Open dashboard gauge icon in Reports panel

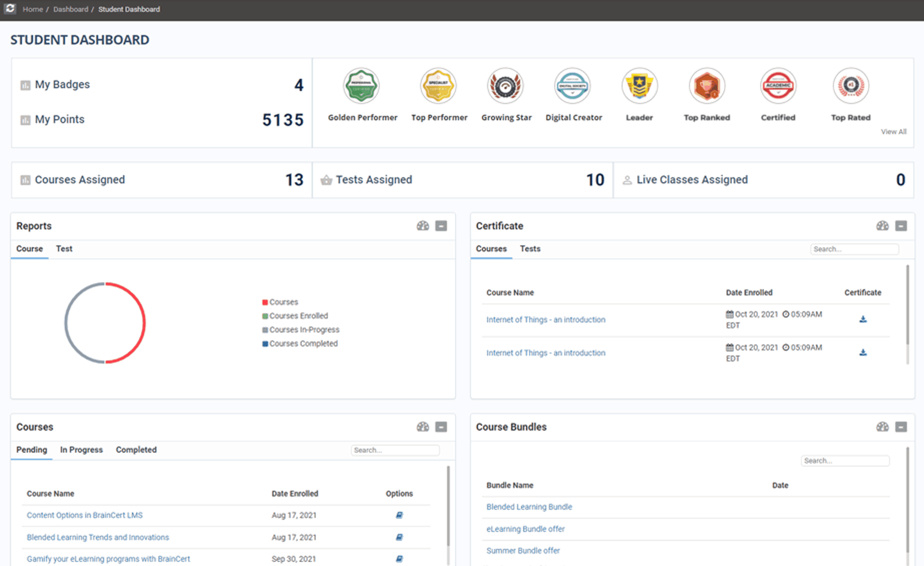click(423, 226)
